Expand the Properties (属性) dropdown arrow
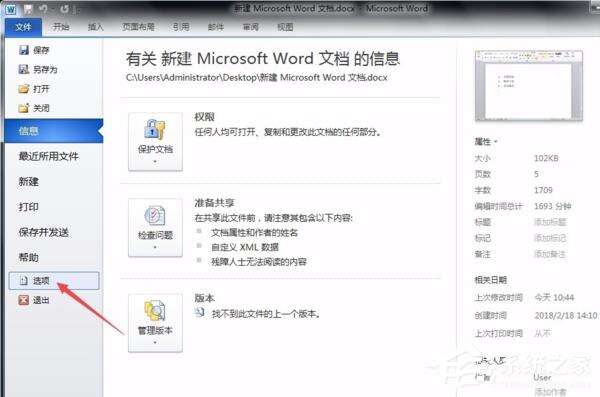600x397 pixels. 496,142
